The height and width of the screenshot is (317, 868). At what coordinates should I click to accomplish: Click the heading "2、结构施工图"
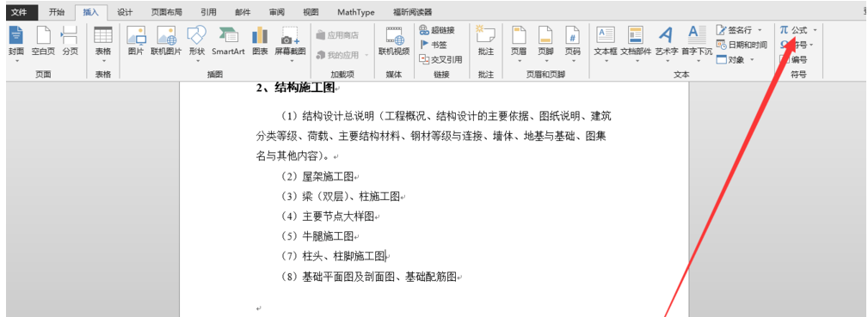pyautogui.click(x=296, y=88)
